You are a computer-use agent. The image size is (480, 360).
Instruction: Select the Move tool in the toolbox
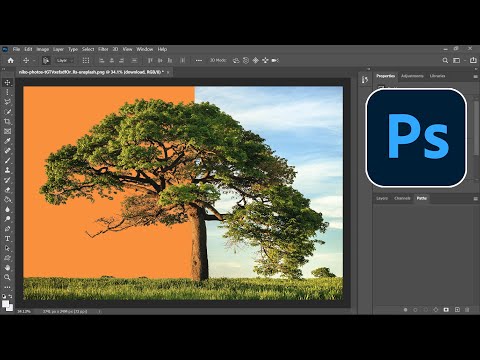click(x=7, y=82)
